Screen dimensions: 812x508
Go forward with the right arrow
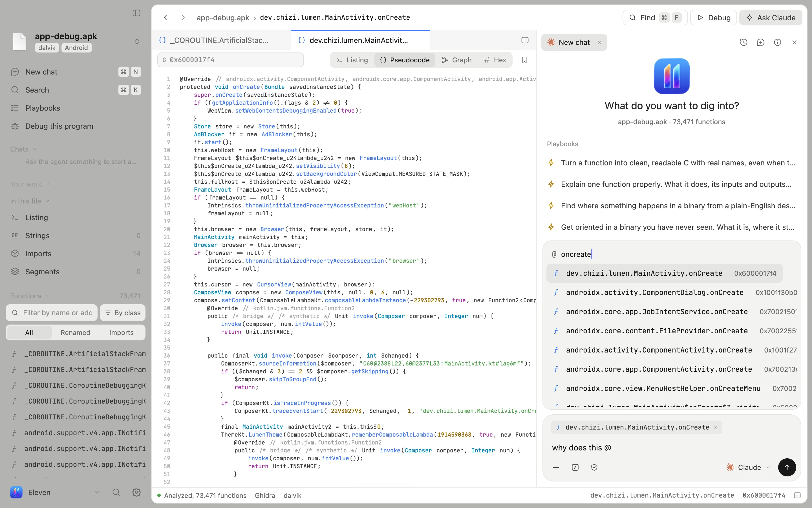[183, 17]
